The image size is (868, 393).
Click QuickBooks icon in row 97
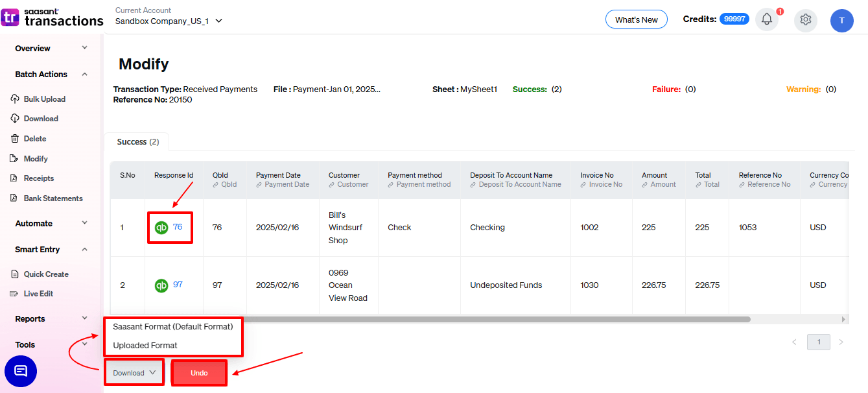pos(161,285)
